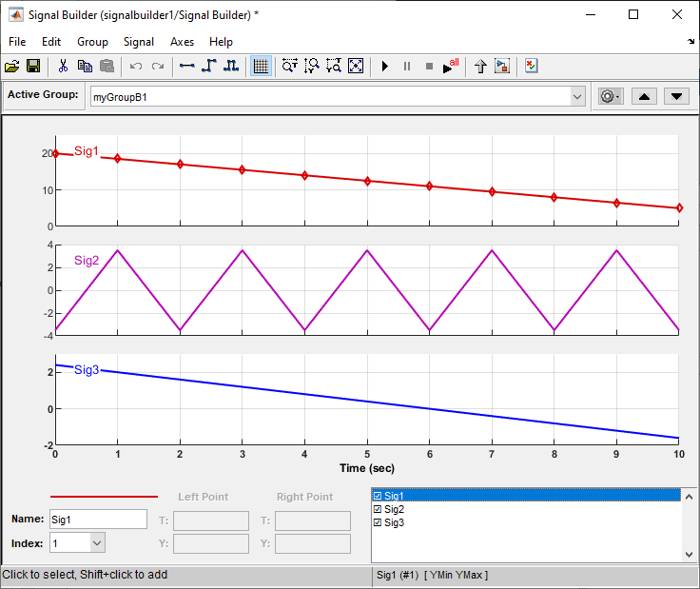Open the Help menu
The height and width of the screenshot is (589, 700).
221,42
